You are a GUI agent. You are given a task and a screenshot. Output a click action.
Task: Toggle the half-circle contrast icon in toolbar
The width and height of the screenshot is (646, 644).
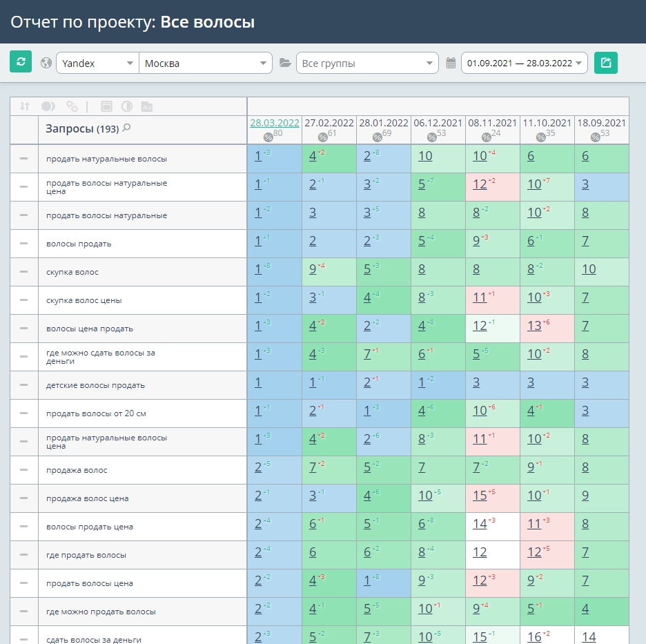pyautogui.click(x=127, y=106)
